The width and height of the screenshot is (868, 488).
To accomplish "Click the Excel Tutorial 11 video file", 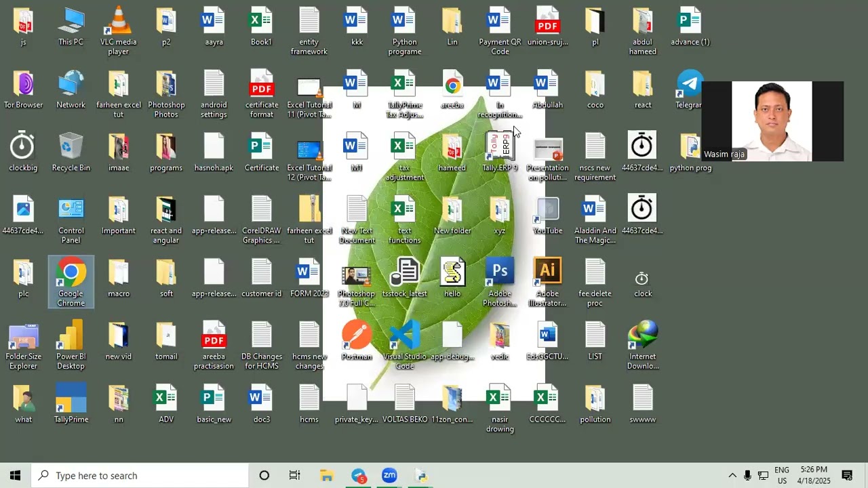I will pyautogui.click(x=309, y=98).
